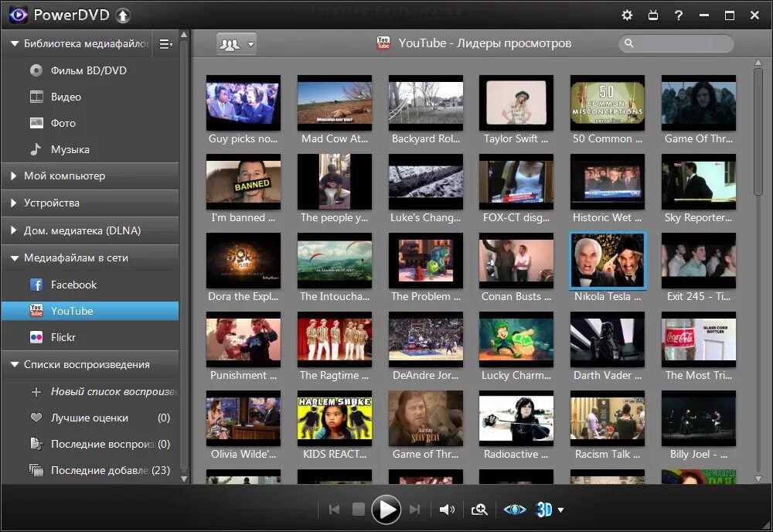Open 'Historic Wet ...' video thumbnail
This screenshot has width=773, height=532.
608,182
